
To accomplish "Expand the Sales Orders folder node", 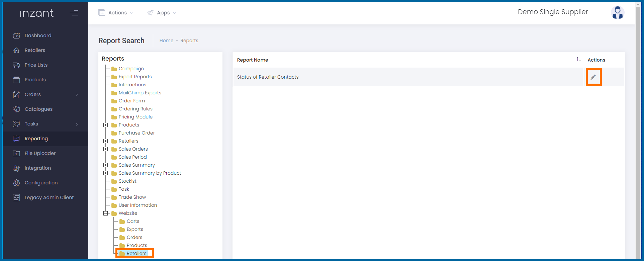I will coord(106,149).
